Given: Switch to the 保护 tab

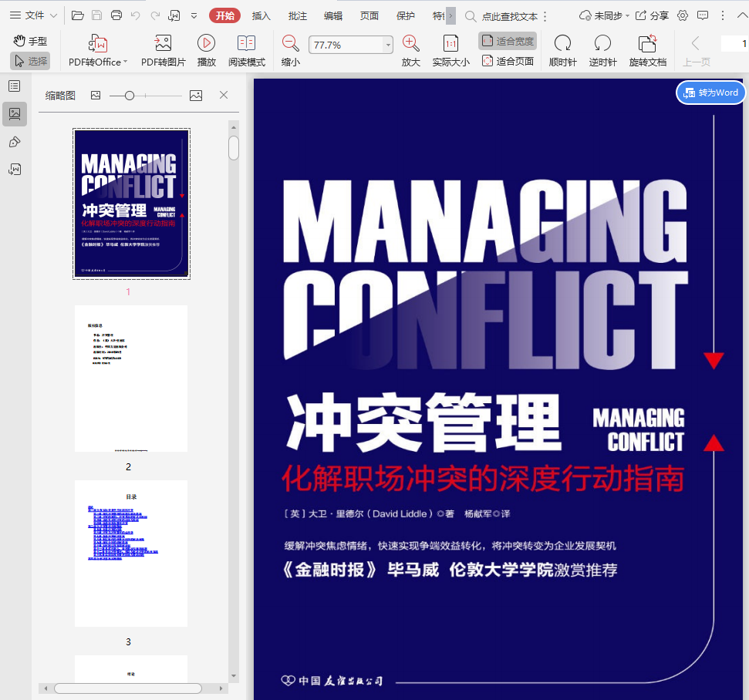Looking at the screenshot, I should 405,15.
